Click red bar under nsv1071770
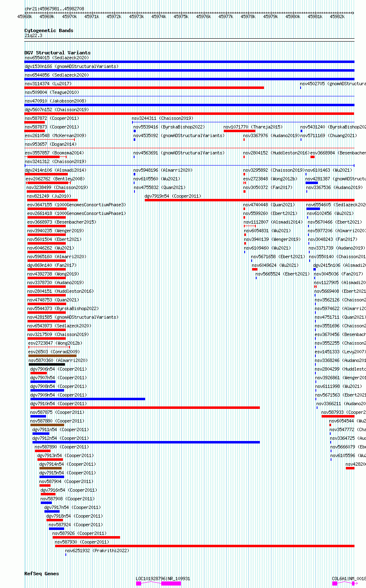The image size is (366, 588). click(239, 131)
